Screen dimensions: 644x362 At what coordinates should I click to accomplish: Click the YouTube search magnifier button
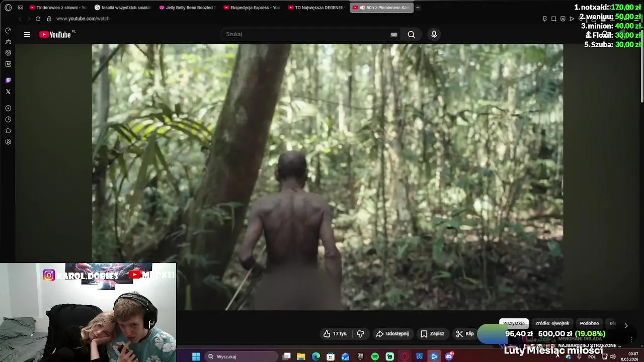tap(411, 34)
